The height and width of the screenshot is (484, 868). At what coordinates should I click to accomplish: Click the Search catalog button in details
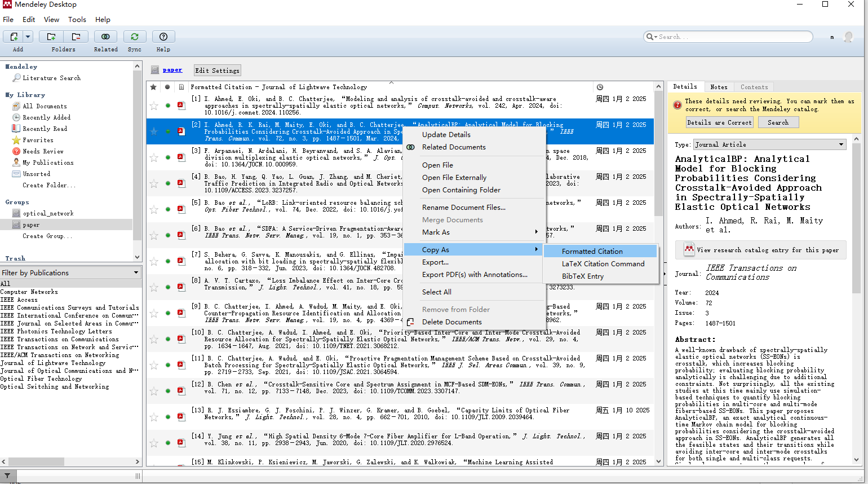778,122
